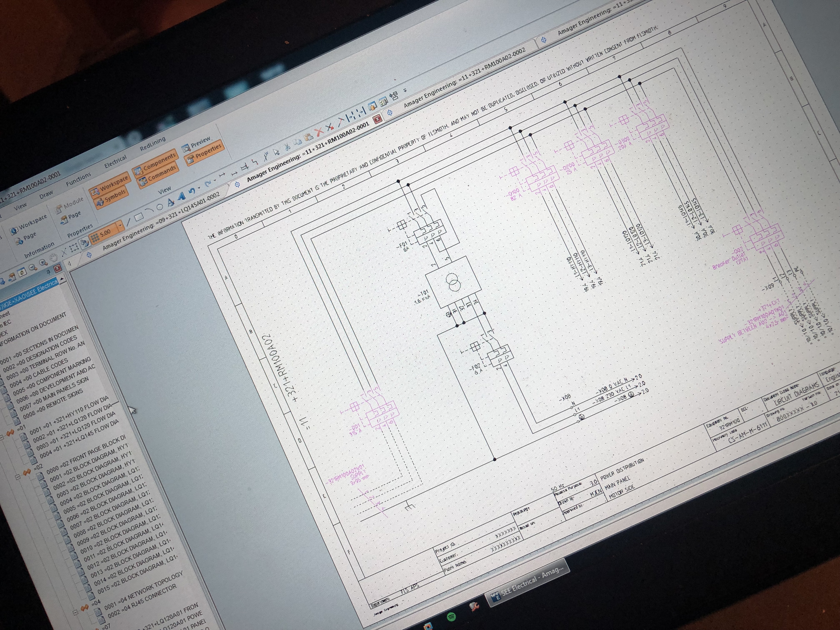Open page 0008 =00 REMOTE SIGNS
The height and width of the screenshot is (630, 840).
[53, 404]
